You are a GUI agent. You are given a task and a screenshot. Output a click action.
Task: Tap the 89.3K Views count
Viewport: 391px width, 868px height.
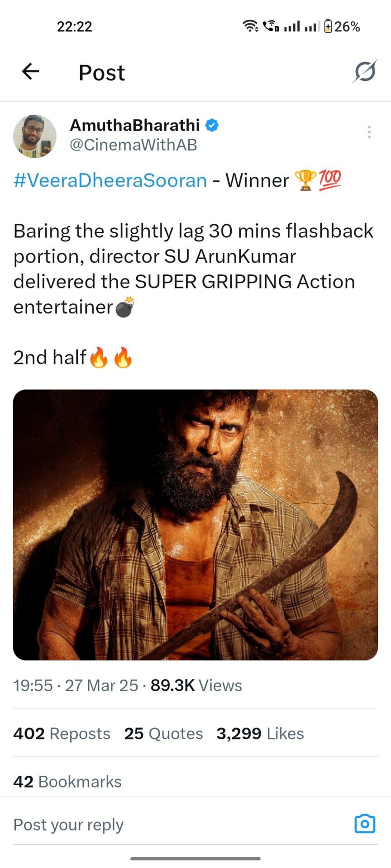[196, 685]
